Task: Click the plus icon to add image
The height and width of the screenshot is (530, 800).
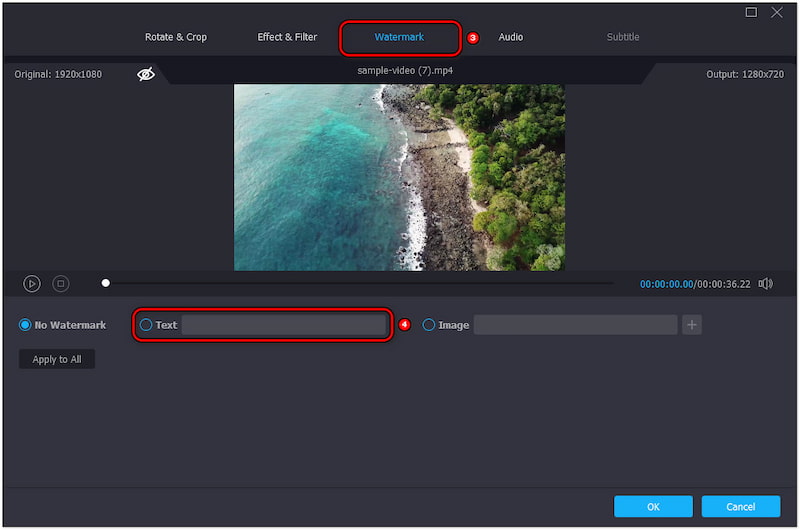Action: pos(692,325)
